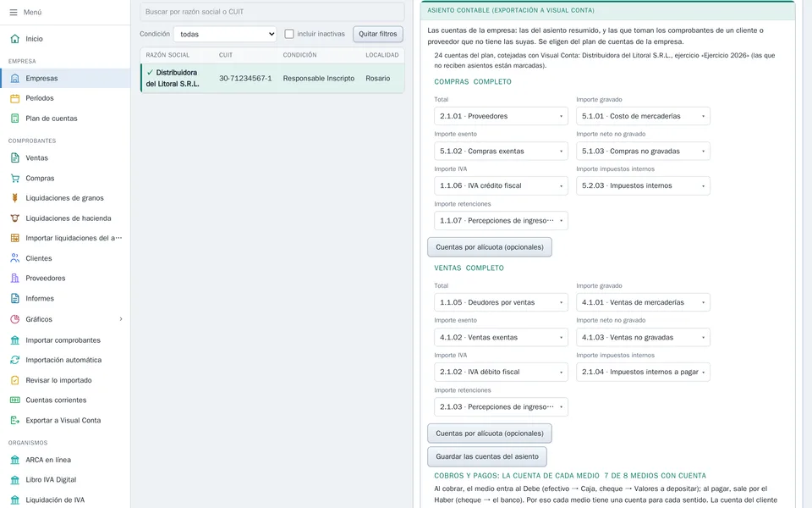The image size is (812, 508).
Task: Open '1.1.07 - Percepciones de ingreso' dropdown
Action: click(x=501, y=220)
